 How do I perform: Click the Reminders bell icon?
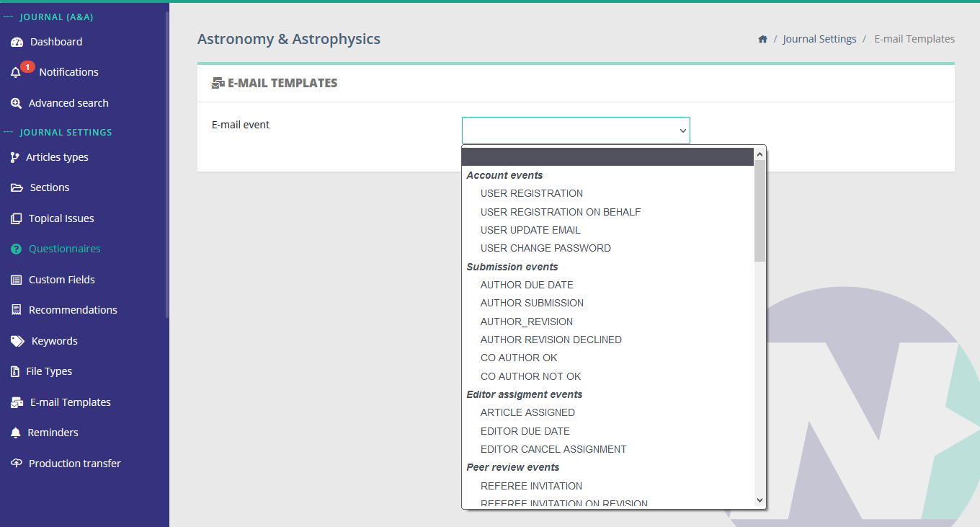[x=15, y=433]
